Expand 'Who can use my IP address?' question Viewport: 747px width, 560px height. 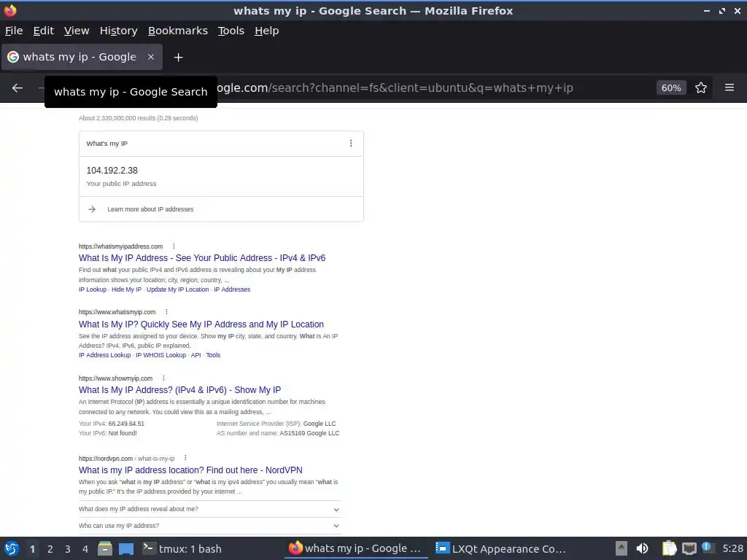pos(209,526)
